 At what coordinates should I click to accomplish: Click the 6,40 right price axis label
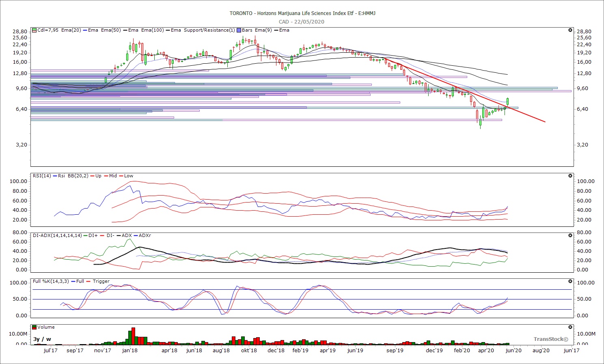pos(582,109)
